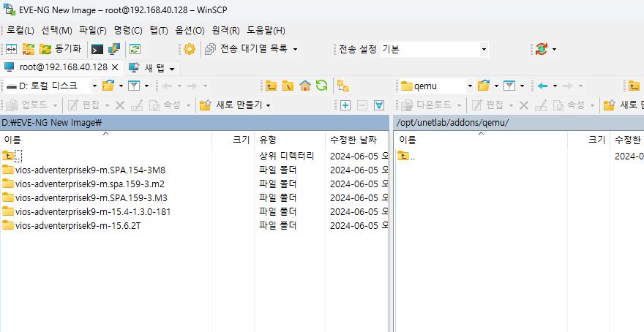This screenshot has height=332, width=644.
Task: Open the 도움말(H) menu
Action: [266, 31]
